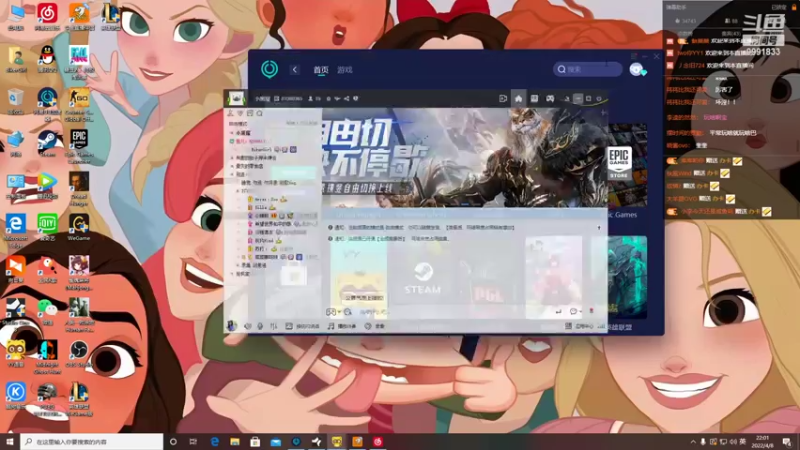Click the app grid icon next to home

point(534,98)
